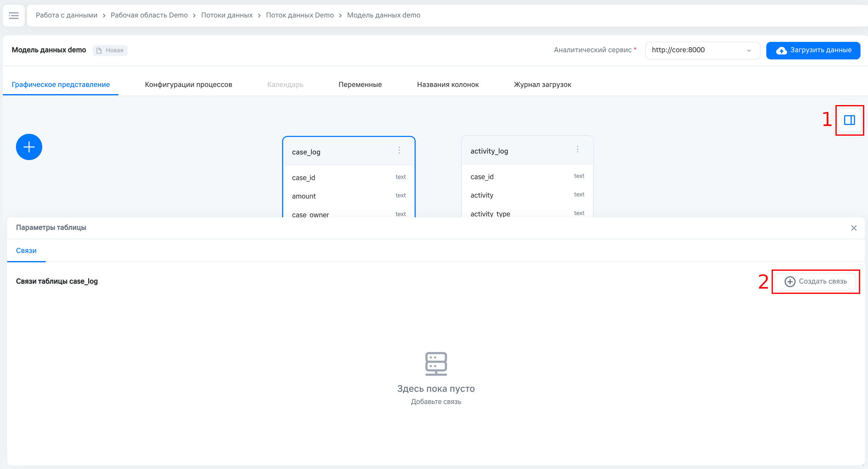Click the case_id field in case_log
Image resolution: width=868 pixels, height=469 pixels.
[349, 177]
